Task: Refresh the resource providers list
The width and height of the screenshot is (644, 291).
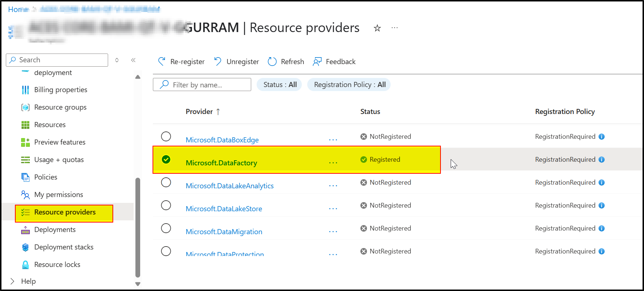Action: 286,62
